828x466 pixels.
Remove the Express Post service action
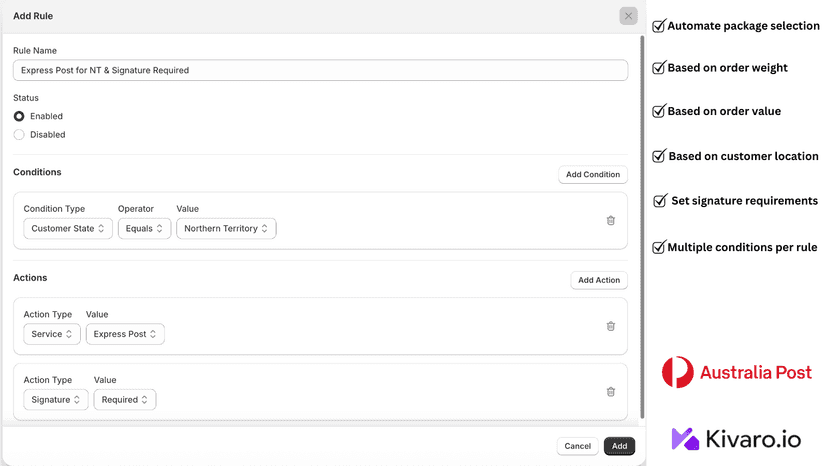tap(610, 326)
